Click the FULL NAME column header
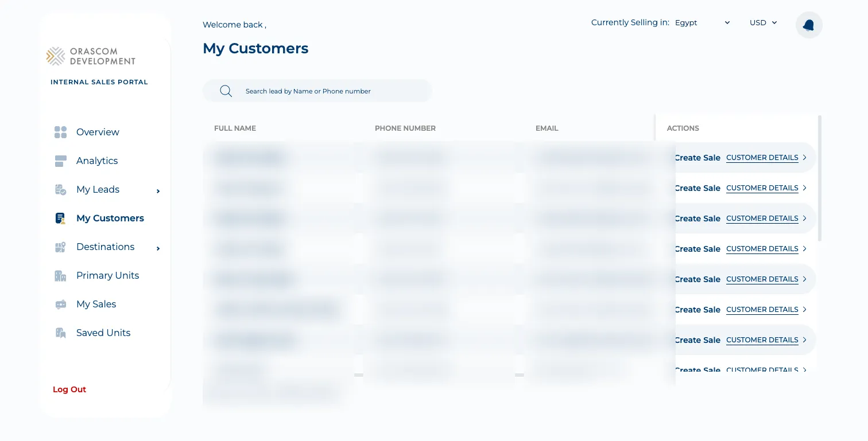Screen dimensions: 868x441 (x=235, y=128)
